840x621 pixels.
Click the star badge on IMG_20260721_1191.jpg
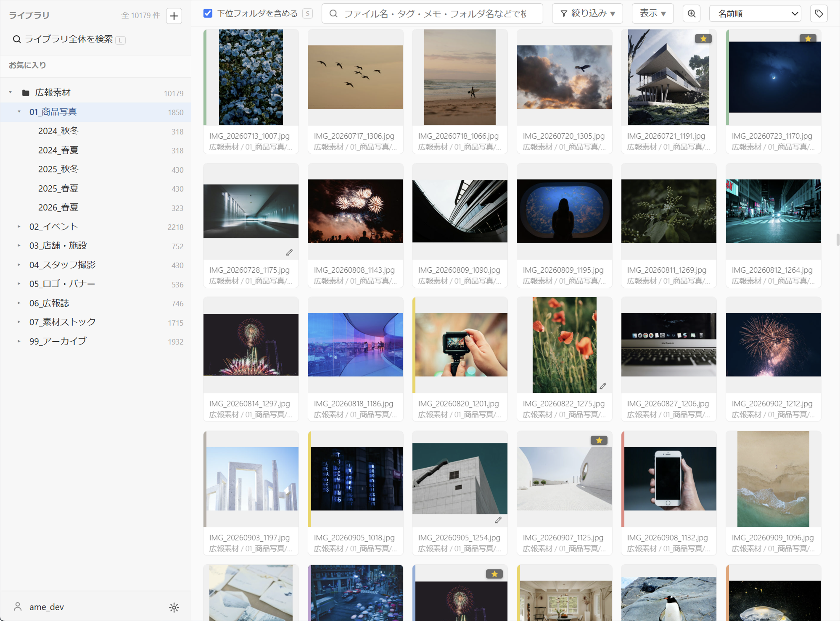(703, 39)
